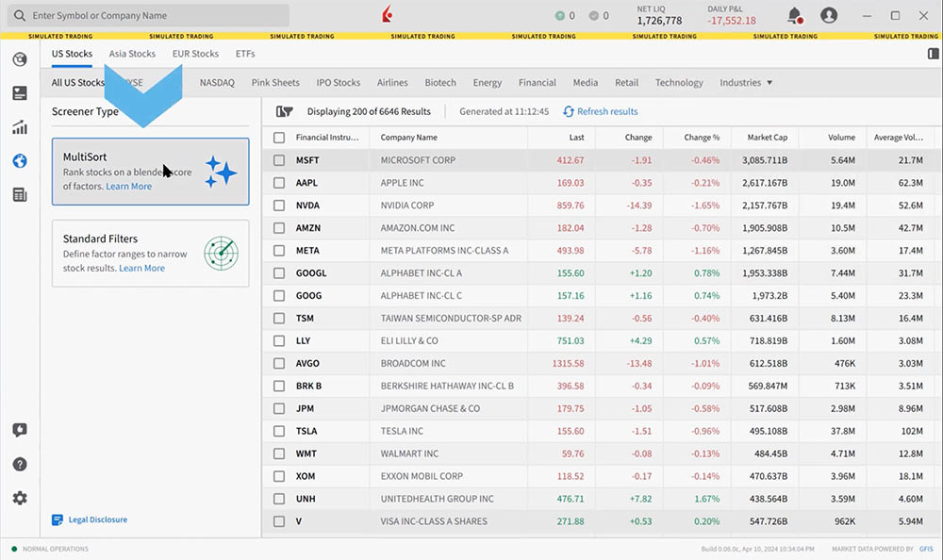Click Refresh results link
This screenshot has width=943, height=560.
click(x=607, y=111)
